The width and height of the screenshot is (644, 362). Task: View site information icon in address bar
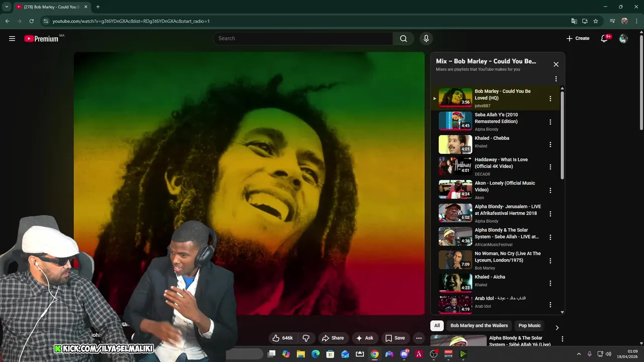point(46,21)
